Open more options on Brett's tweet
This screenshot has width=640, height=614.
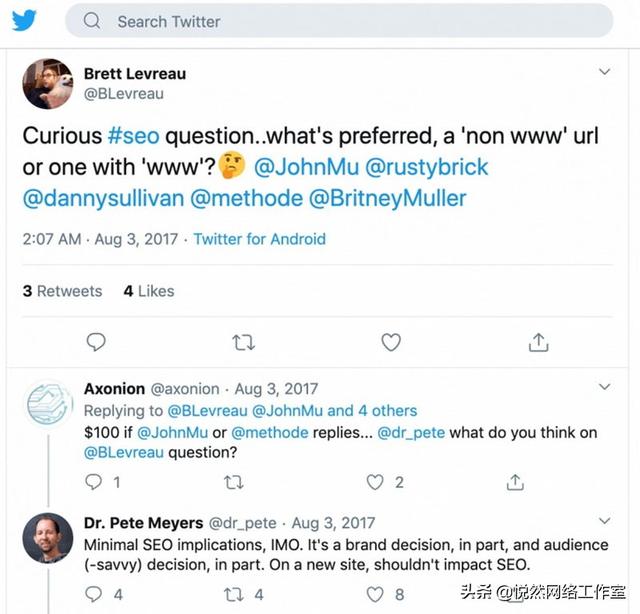point(604,72)
